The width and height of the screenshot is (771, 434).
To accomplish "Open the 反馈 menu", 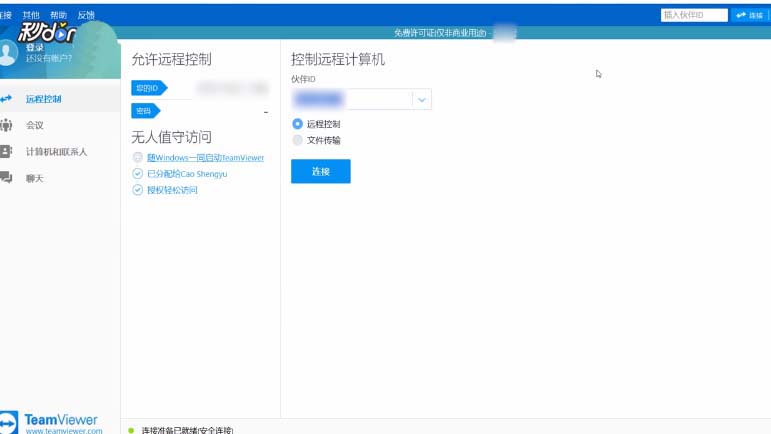I will coord(86,15).
